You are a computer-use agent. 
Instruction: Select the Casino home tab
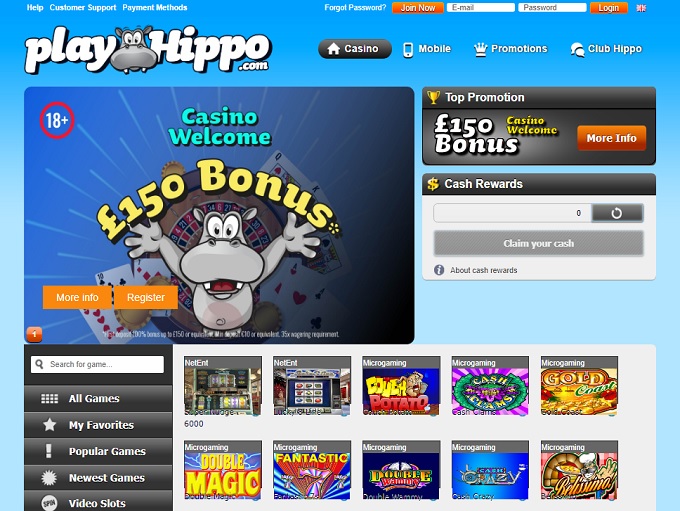355,49
